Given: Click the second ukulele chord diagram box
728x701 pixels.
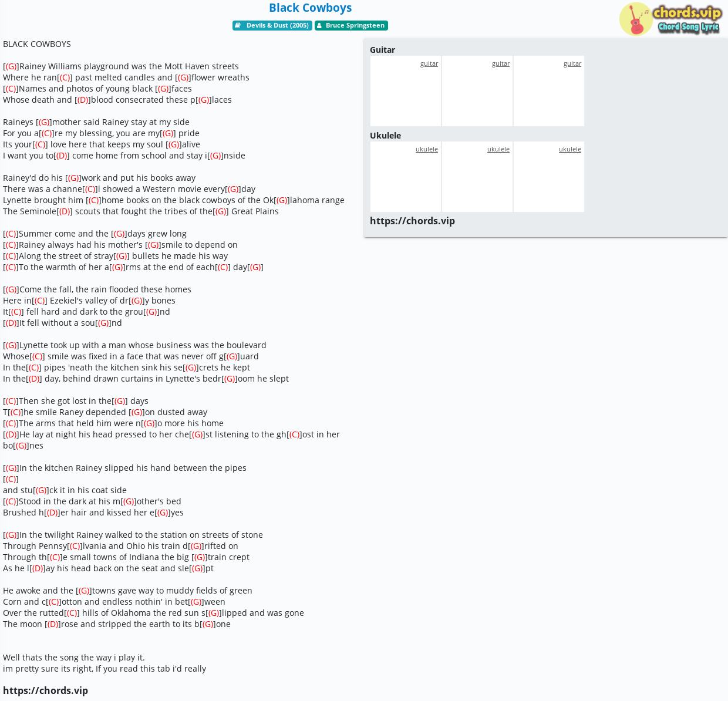Looking at the screenshot, I should point(477,177).
